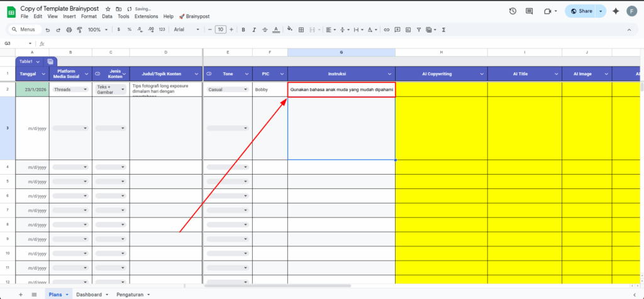644x299 pixels.
Task: Toggle bold formatting
Action: [x=243, y=30]
